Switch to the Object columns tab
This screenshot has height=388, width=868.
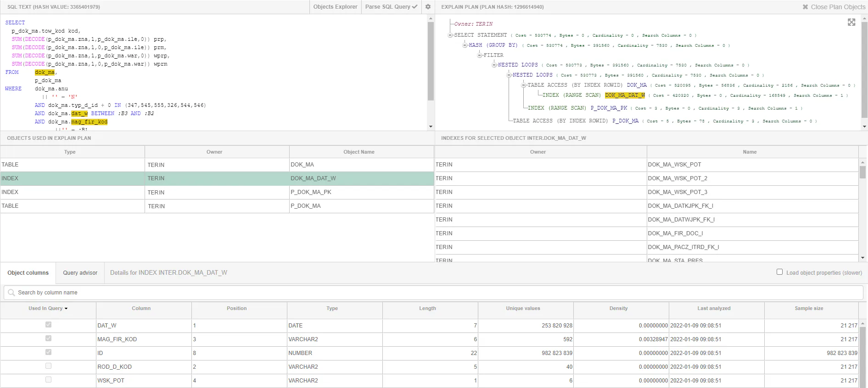28,273
